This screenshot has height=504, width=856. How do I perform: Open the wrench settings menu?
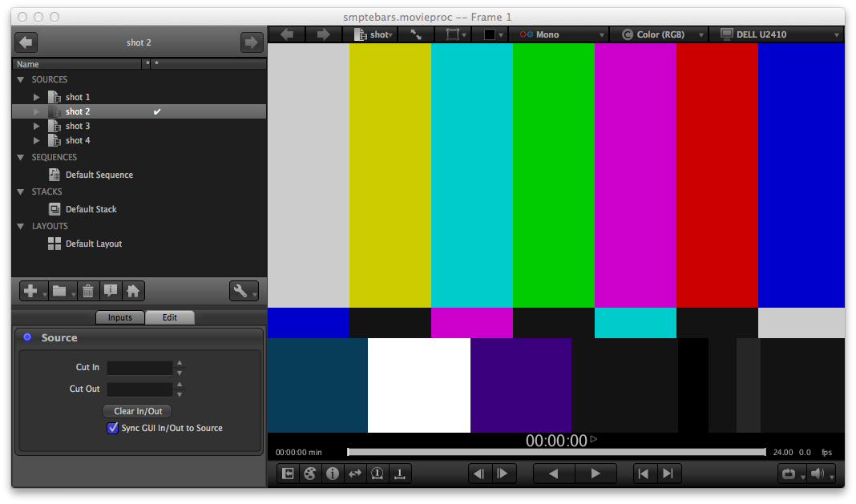(244, 291)
